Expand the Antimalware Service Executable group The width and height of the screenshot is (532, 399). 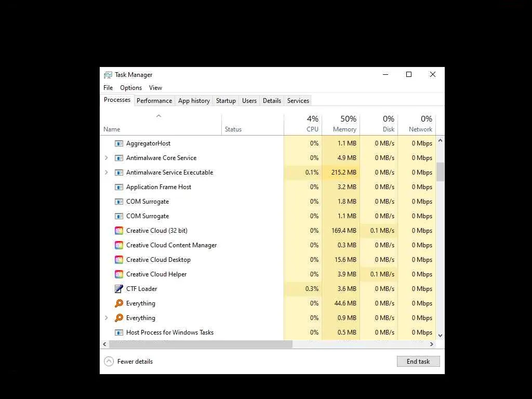107,172
